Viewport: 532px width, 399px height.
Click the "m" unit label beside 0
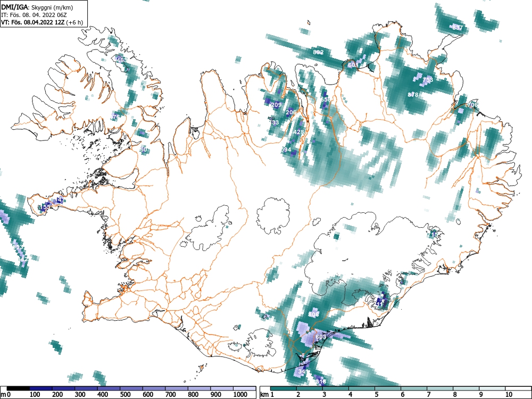pos(3,394)
